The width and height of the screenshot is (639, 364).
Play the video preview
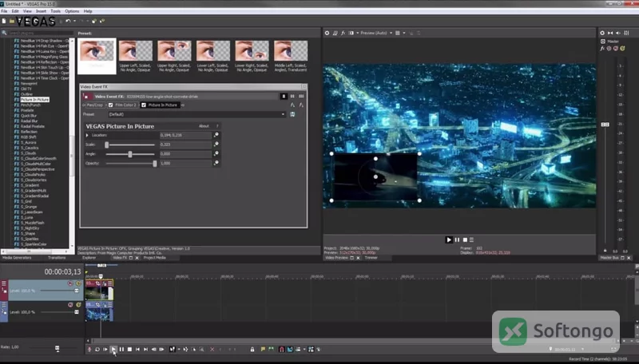[449, 239]
